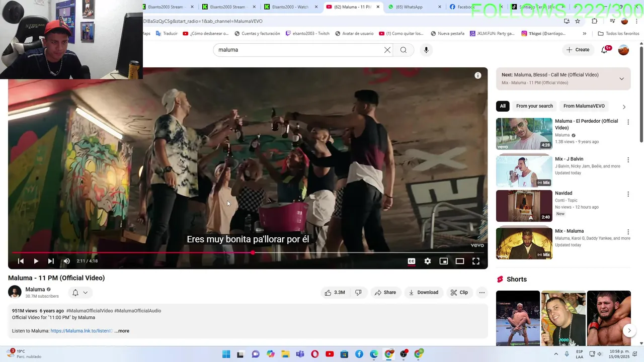Open the Opera browser from taskbar
The image size is (644, 362).
coord(315,354)
